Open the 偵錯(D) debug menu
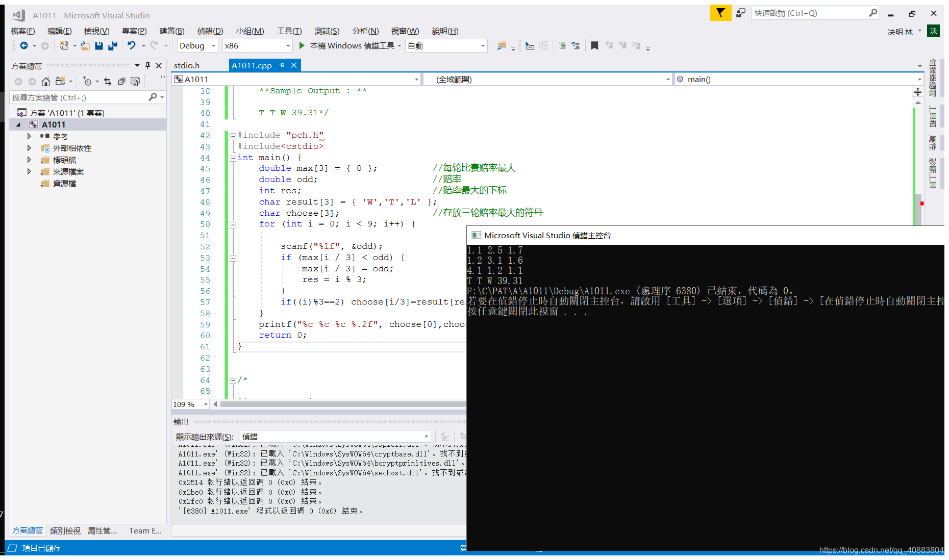The width and height of the screenshot is (949, 560). coord(210,31)
